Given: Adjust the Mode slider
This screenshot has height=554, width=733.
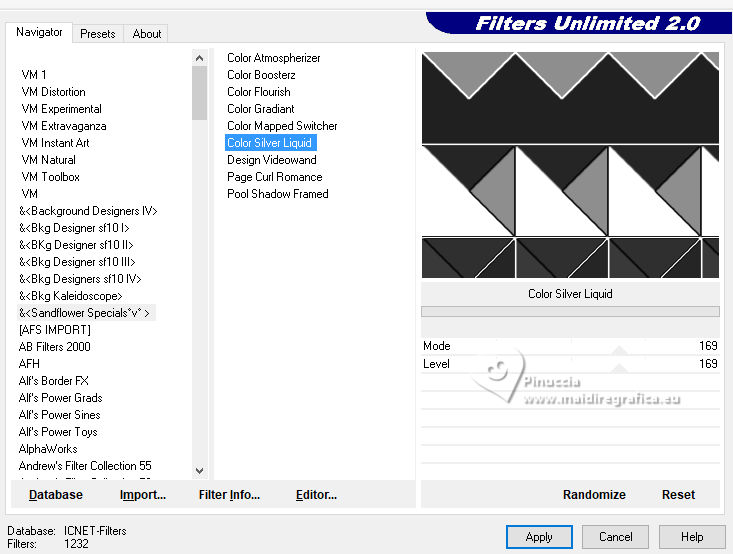Looking at the screenshot, I should 570,346.
